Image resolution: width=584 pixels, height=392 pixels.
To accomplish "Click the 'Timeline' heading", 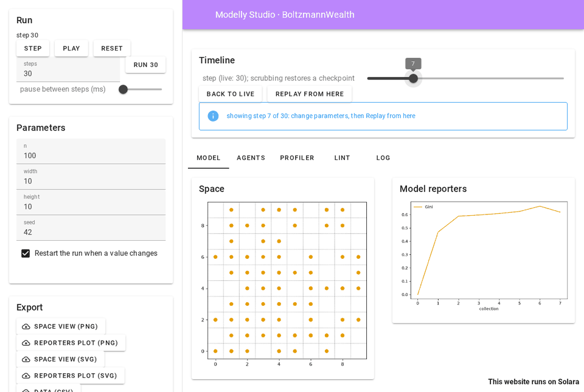I will coord(217,60).
